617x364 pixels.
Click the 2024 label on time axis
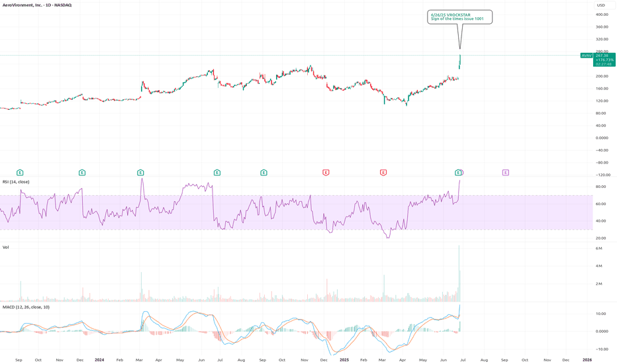[x=99, y=359]
